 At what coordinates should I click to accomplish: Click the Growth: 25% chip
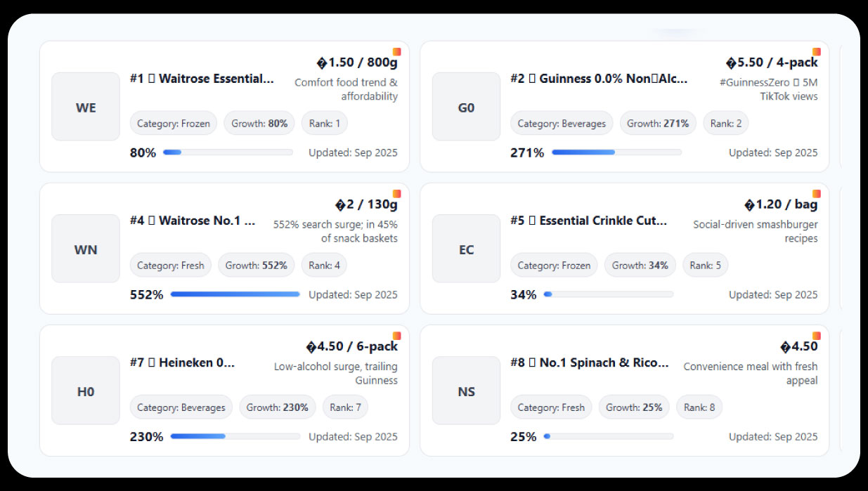[x=634, y=407]
